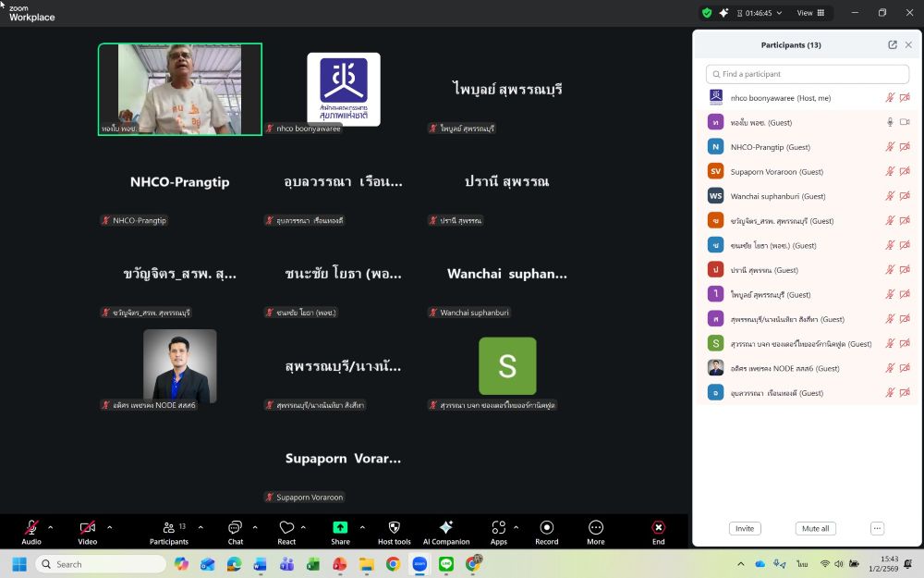Click the Record icon
This screenshot has height=578, width=924.
(x=546, y=527)
